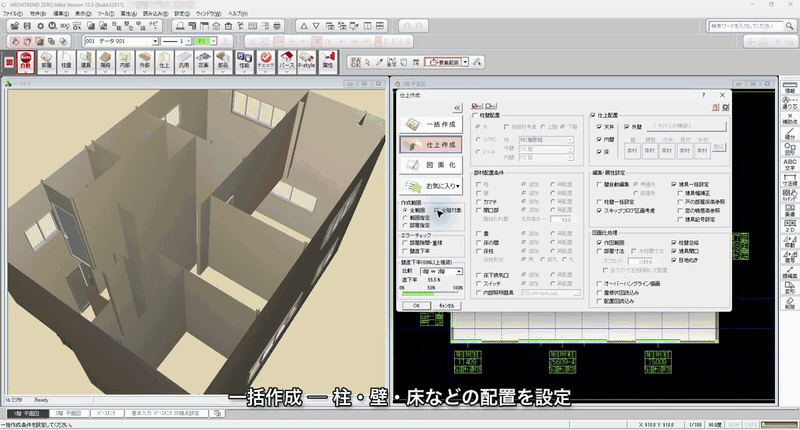Viewport: 800px width, 430px height.
Task: Select the 部品 parts tool icon
Action: coord(223,61)
